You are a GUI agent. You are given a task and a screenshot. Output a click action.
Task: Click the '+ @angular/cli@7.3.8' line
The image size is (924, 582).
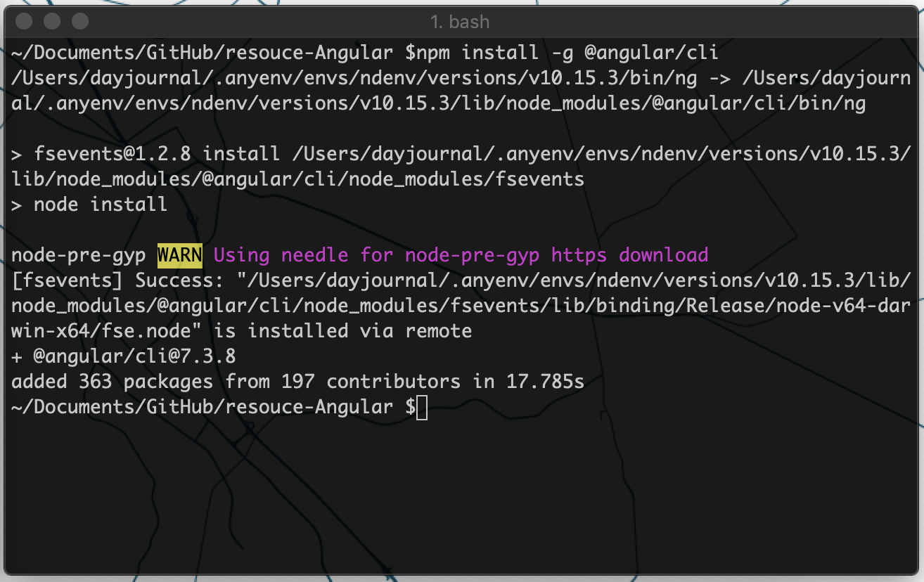(124, 356)
